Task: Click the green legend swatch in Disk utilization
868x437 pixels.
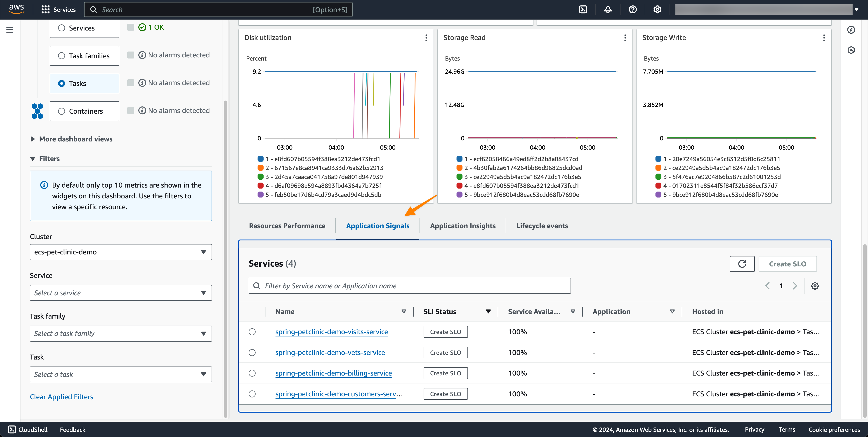Action: 260,176
